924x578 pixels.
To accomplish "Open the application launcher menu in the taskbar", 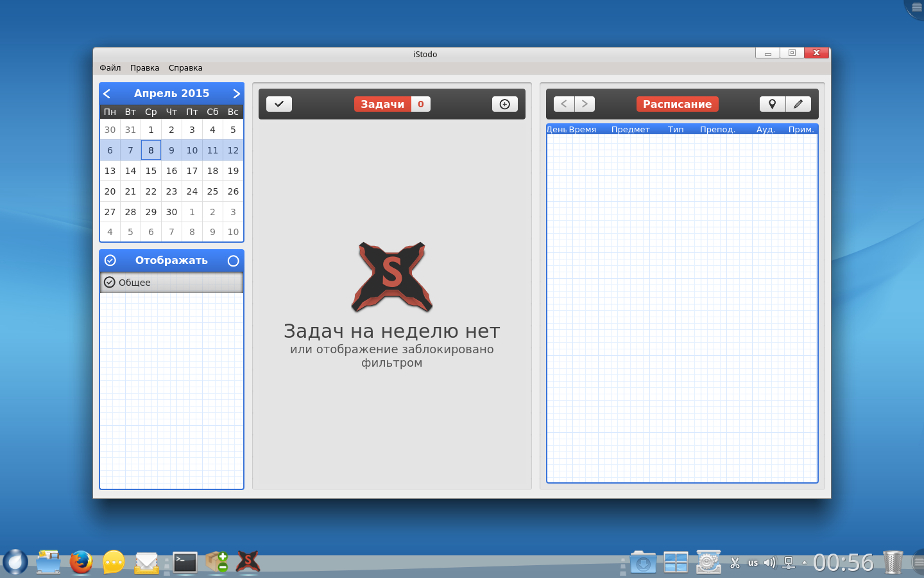I will pos(15,562).
